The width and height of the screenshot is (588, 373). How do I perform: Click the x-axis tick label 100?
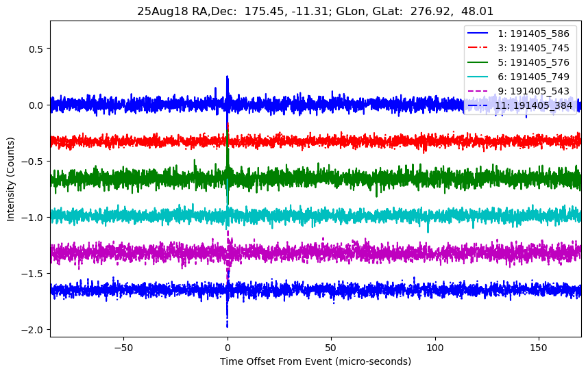pos(434,346)
